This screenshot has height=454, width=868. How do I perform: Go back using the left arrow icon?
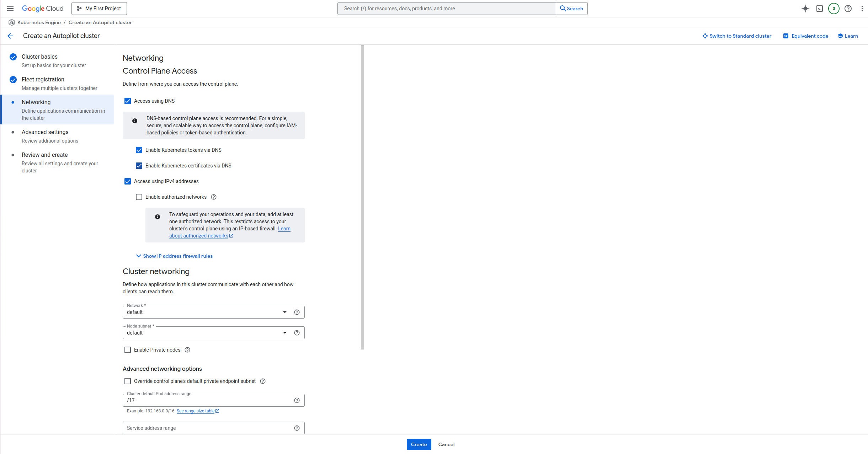pos(10,36)
